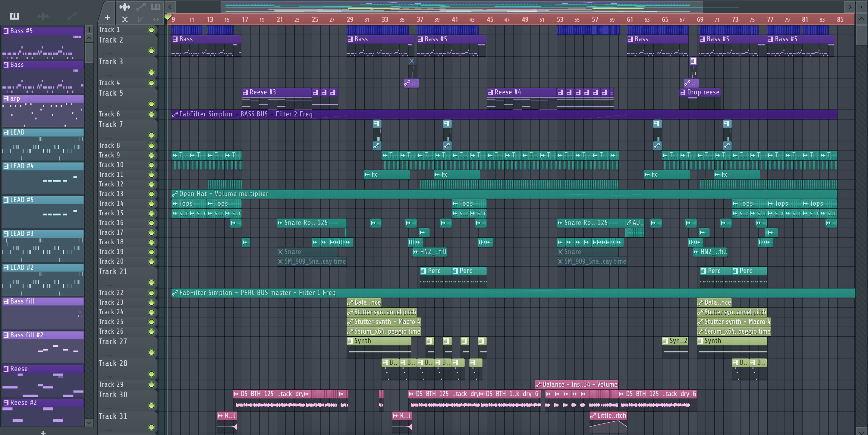The image size is (868, 435).
Task: Click the plus icon below the picker list
Action: tap(43, 432)
